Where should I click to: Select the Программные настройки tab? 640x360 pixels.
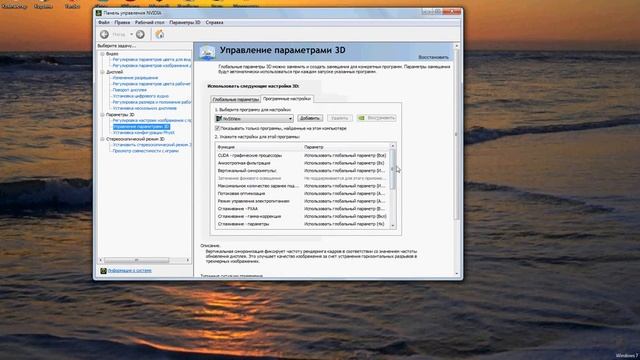287,99
